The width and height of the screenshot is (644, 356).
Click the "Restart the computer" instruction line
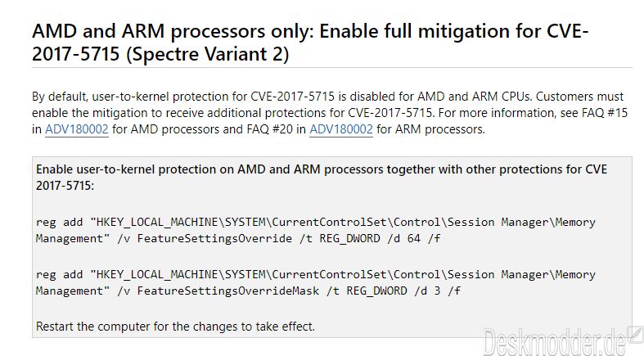[x=175, y=326]
